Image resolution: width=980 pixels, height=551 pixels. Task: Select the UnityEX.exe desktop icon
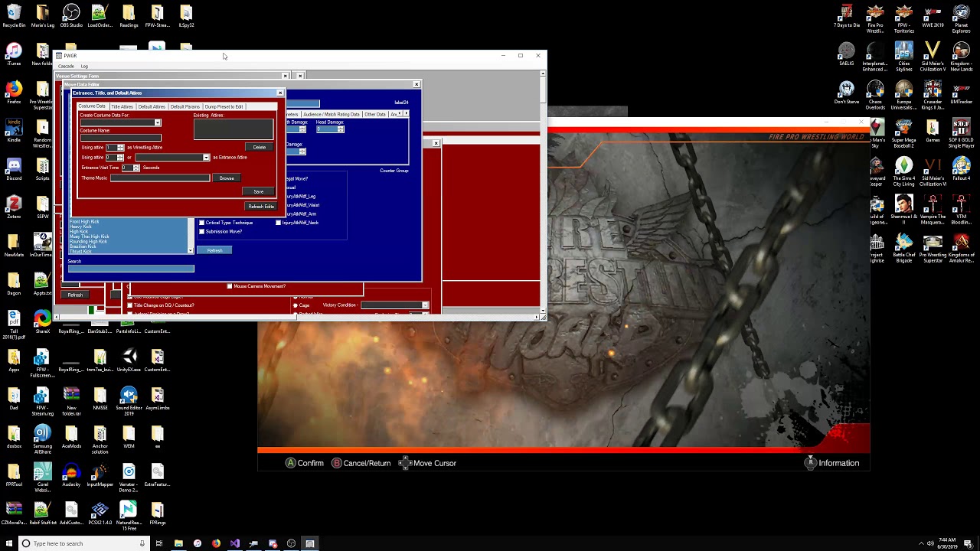click(x=129, y=360)
